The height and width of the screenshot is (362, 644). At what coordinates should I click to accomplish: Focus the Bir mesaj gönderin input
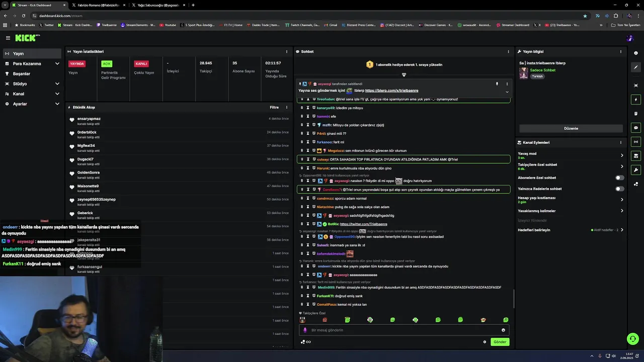pos(404,330)
